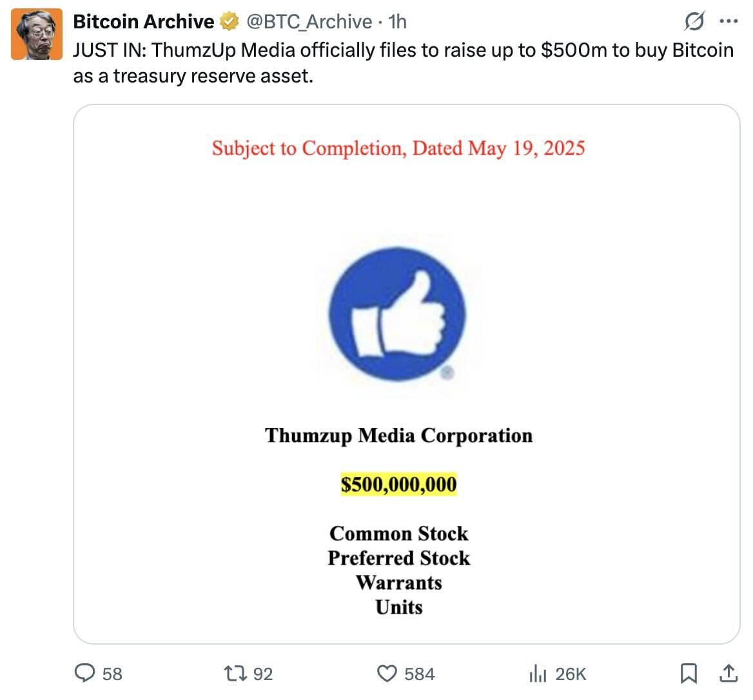
Task: Toggle the like heart icon
Action: tap(387, 673)
